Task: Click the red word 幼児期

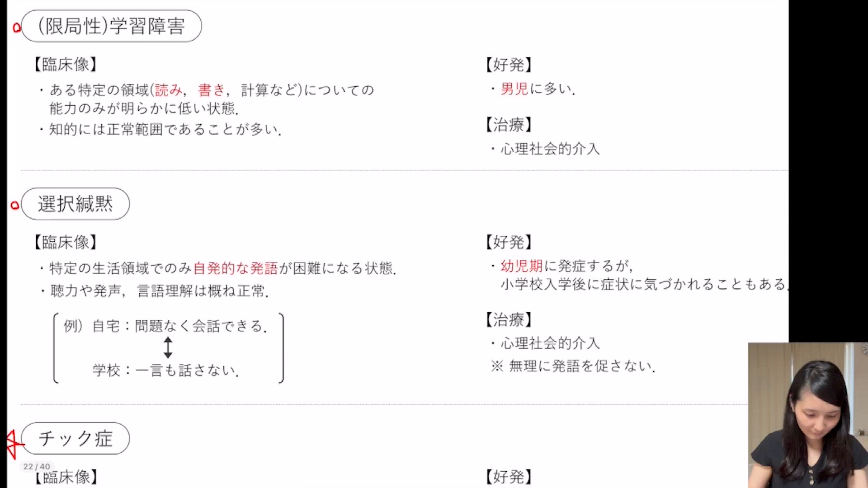Action: (x=521, y=266)
